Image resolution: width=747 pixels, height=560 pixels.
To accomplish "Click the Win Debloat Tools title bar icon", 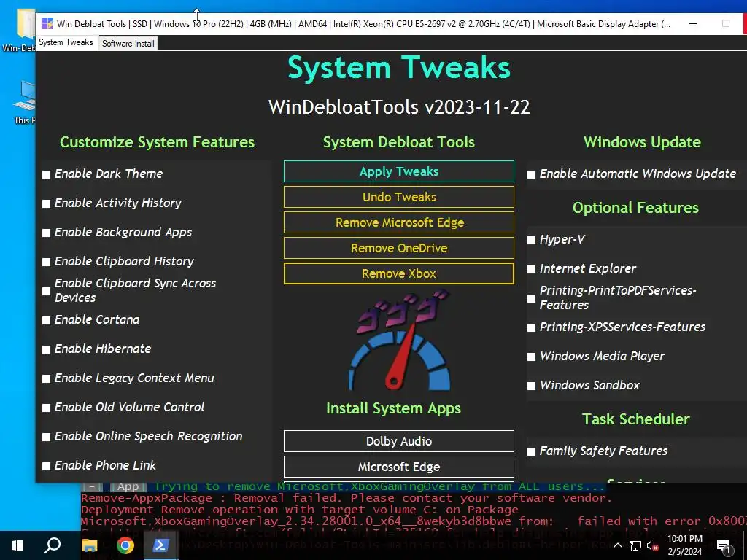I will (47, 24).
